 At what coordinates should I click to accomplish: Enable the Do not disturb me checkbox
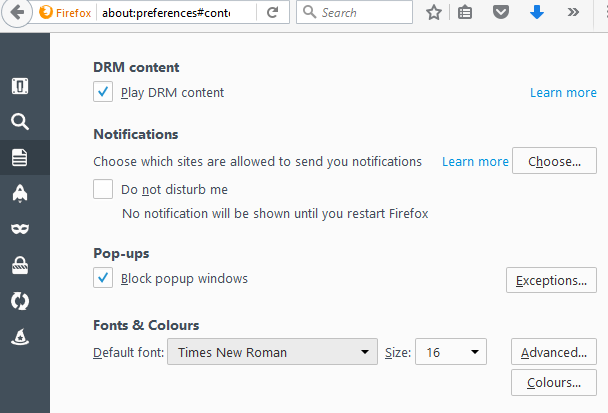pyautogui.click(x=103, y=189)
